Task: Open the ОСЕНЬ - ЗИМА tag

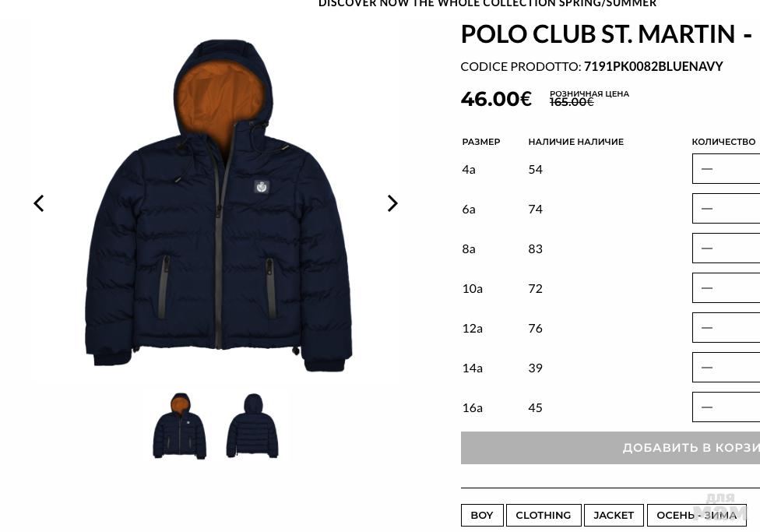Action: (x=696, y=515)
